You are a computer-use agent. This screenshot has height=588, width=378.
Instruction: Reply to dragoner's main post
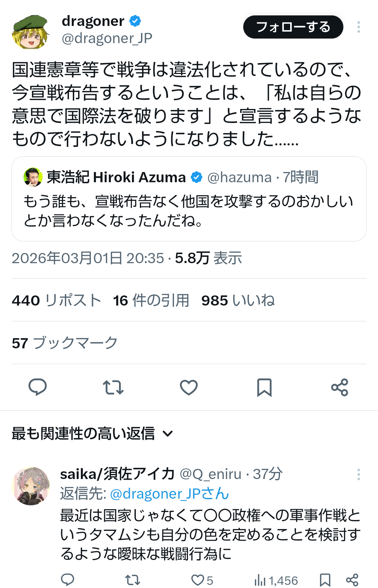pos(37,387)
